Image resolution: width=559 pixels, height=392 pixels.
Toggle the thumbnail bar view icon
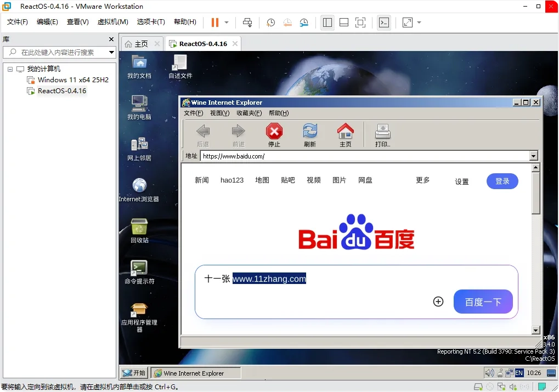[344, 22]
